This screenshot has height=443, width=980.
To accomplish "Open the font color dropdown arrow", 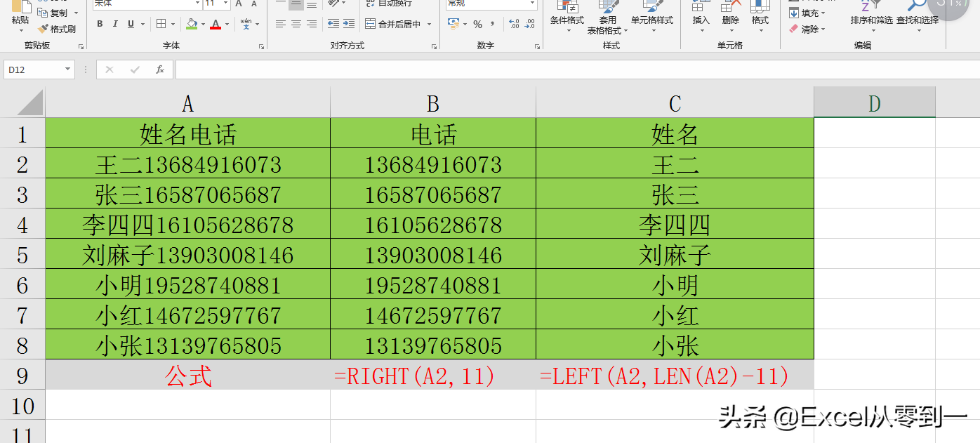I will (227, 24).
